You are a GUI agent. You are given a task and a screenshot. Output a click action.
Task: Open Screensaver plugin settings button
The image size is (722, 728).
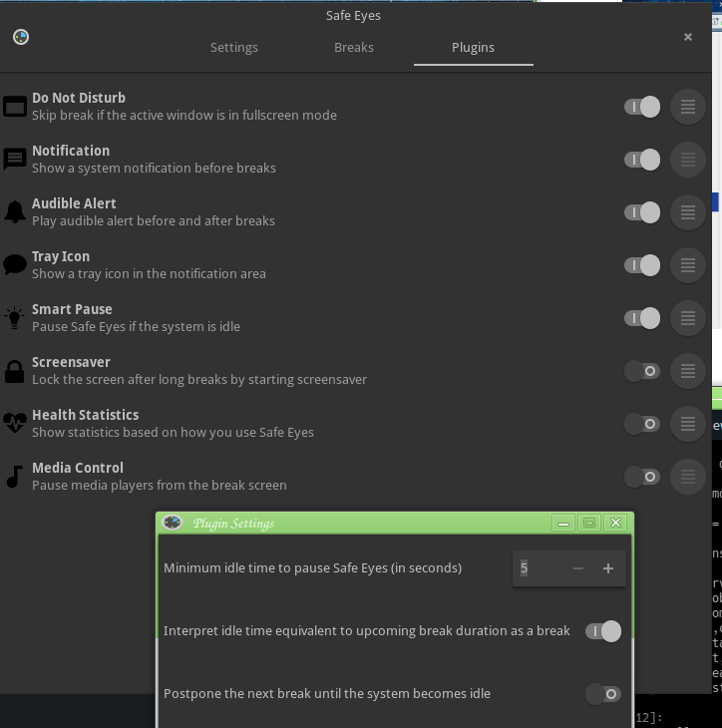click(688, 371)
